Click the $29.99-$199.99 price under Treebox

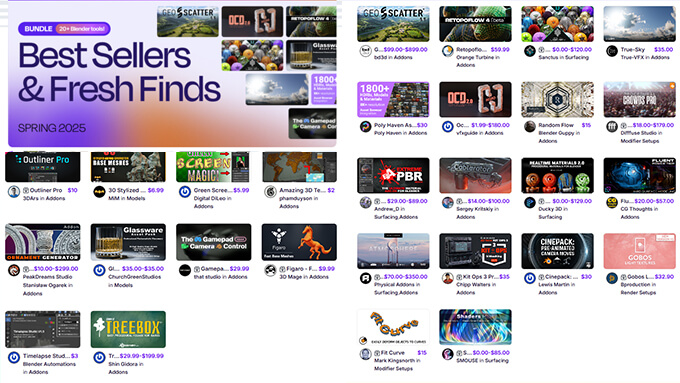click(142, 356)
